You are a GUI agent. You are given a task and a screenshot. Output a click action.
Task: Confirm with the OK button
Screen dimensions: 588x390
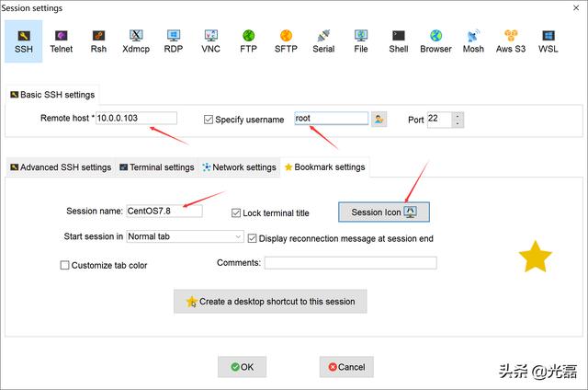pos(242,367)
